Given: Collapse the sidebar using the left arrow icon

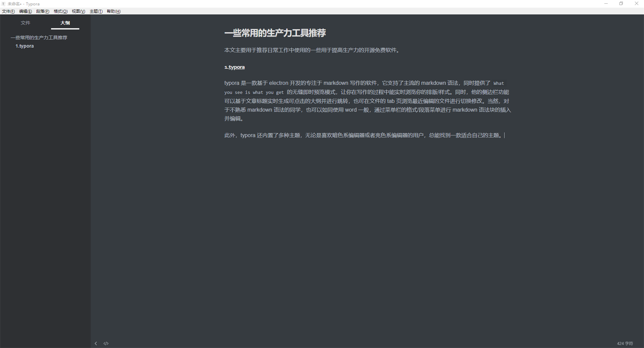Looking at the screenshot, I should 96,343.
